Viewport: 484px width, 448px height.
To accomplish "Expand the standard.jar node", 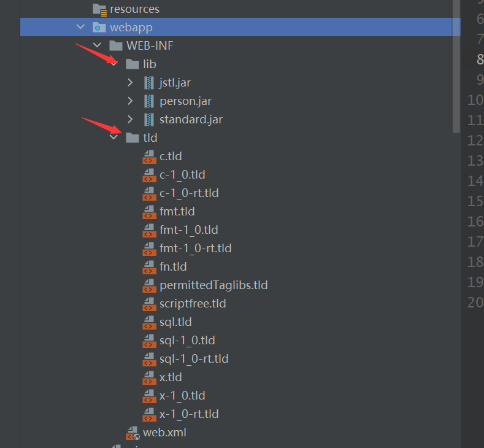I will [x=130, y=120].
